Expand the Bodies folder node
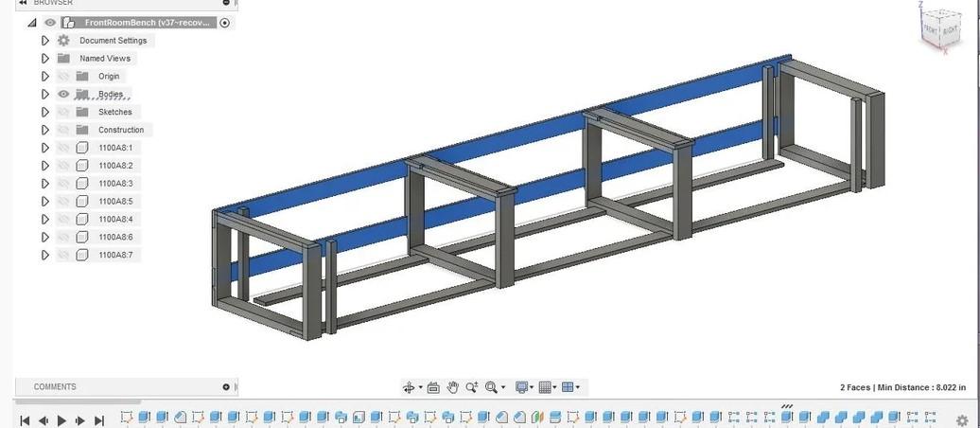Screen dimensions: 980x428 click(45, 94)
